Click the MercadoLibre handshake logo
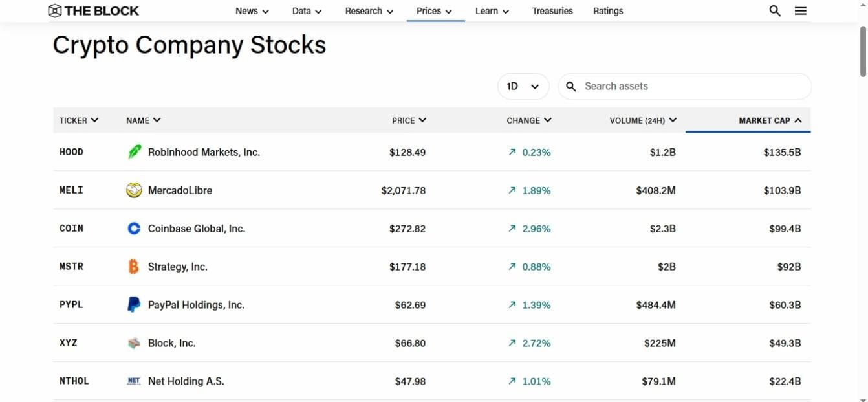868x402 pixels. click(x=134, y=190)
